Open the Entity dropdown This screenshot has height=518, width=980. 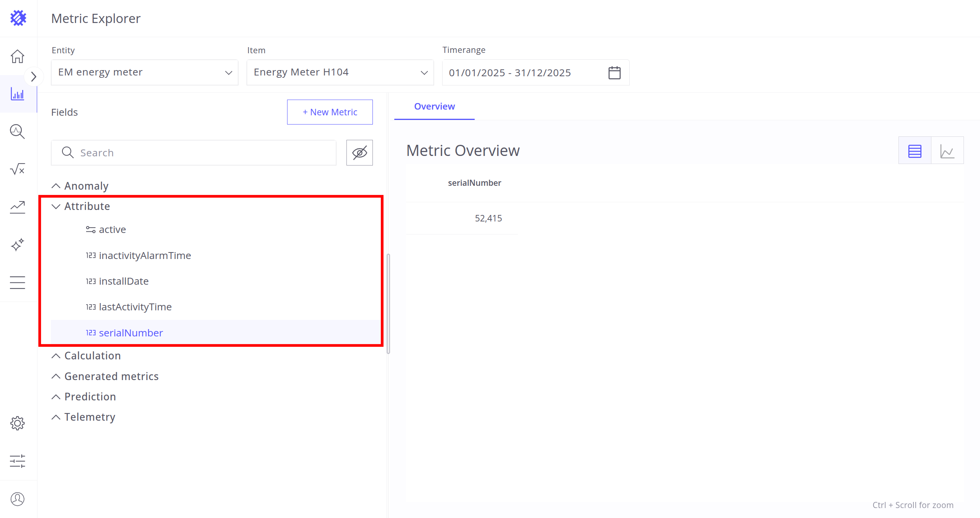click(x=145, y=72)
